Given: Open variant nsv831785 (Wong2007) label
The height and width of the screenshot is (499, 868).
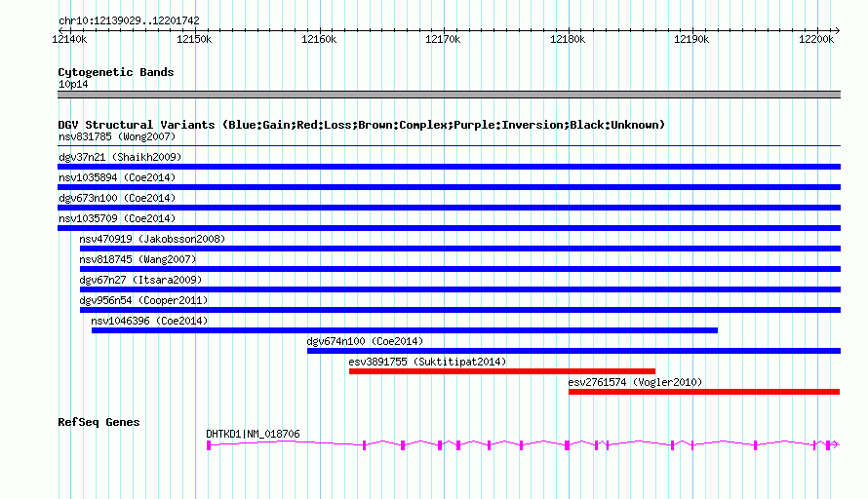Looking at the screenshot, I should (x=117, y=136).
